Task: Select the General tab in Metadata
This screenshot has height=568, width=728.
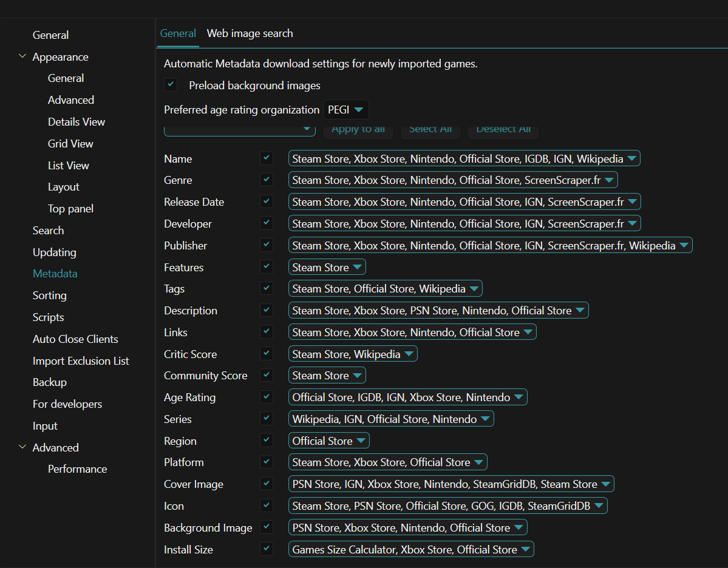Action: coord(178,33)
